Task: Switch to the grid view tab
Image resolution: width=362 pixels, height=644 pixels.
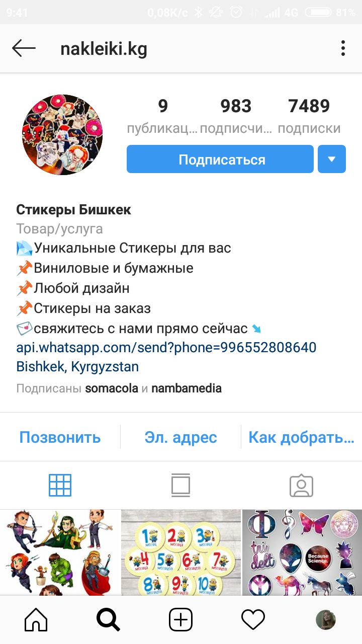Action: [60, 486]
